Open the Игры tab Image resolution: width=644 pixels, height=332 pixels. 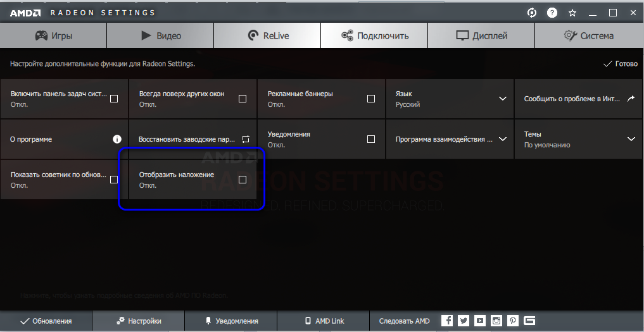53,35
